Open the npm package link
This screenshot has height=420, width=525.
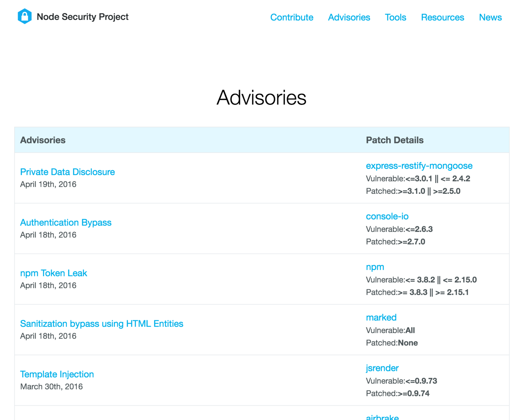pyautogui.click(x=375, y=267)
